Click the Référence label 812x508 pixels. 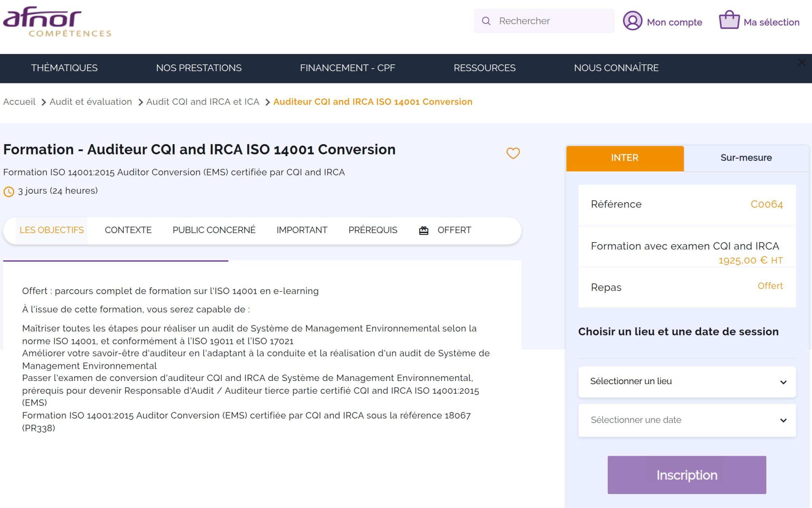tap(616, 204)
